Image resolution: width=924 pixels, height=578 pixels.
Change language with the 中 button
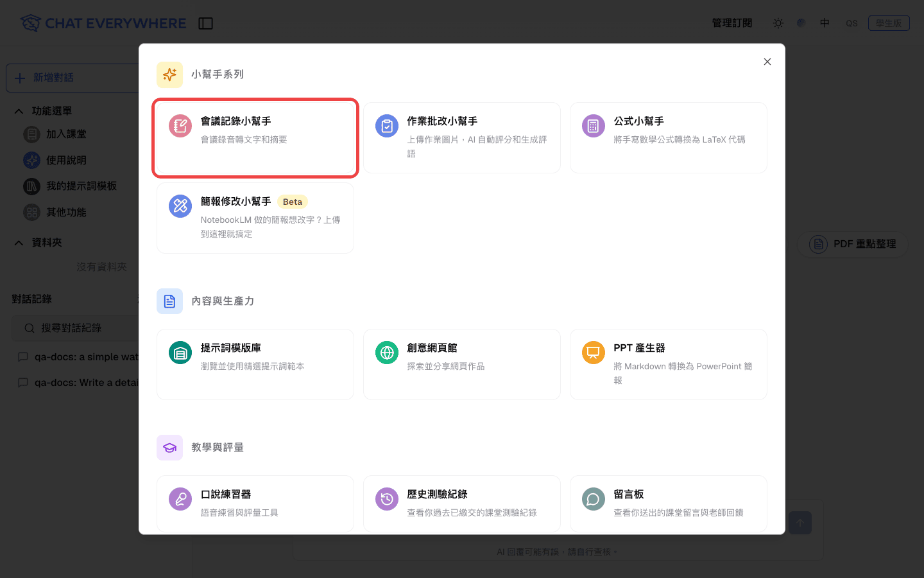825,23
